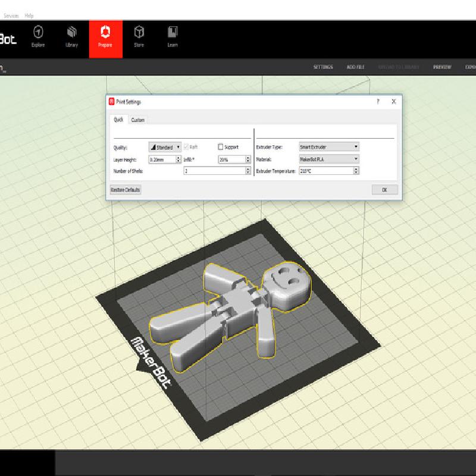
Task: Switch to the Quick tab
Action: [x=118, y=120]
